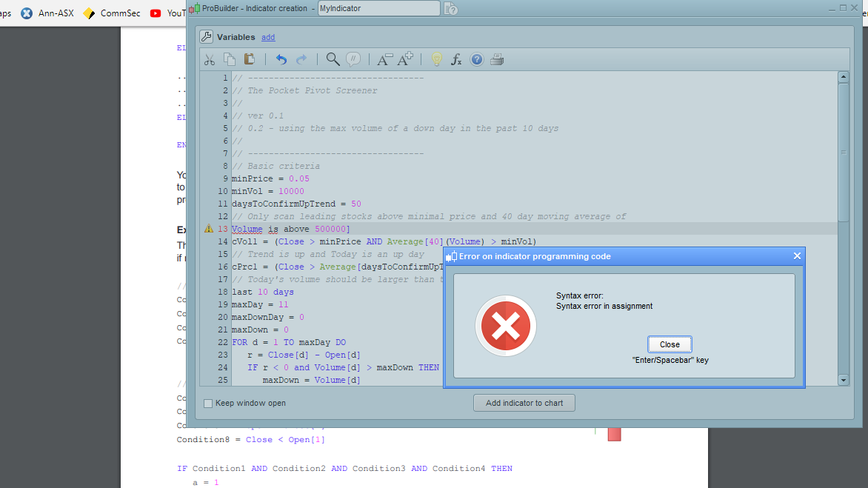This screenshot has width=868, height=488.
Task: Click the error dialog title bar icon
Action: click(451, 256)
